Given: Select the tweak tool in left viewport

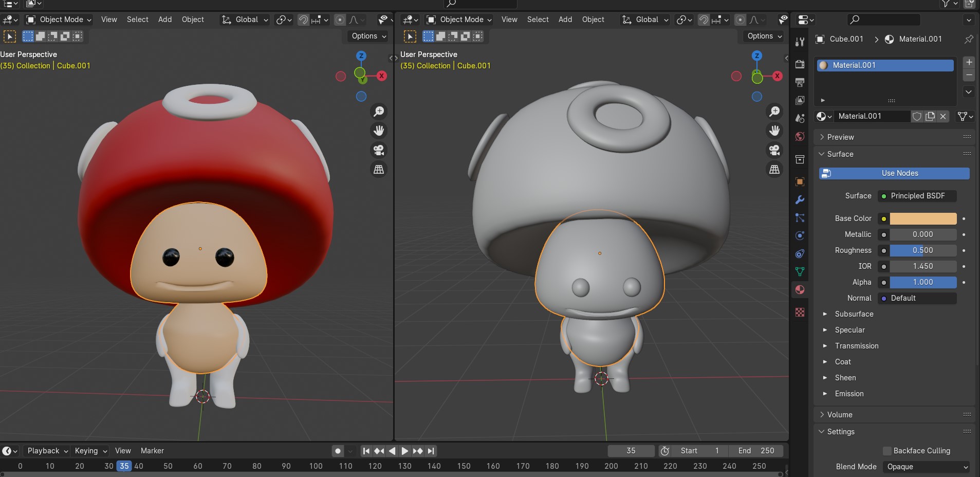Looking at the screenshot, I should coord(9,36).
